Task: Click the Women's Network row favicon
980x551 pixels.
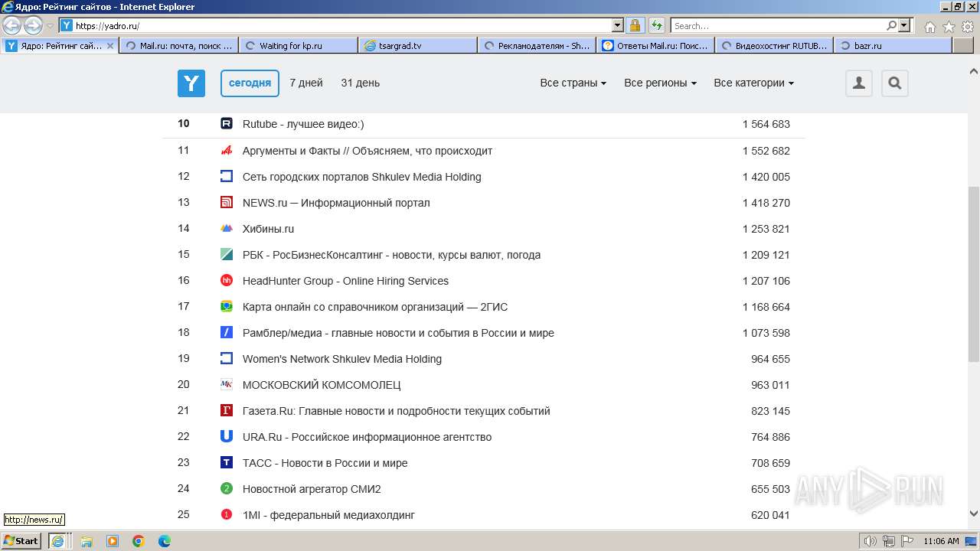Action: (227, 358)
